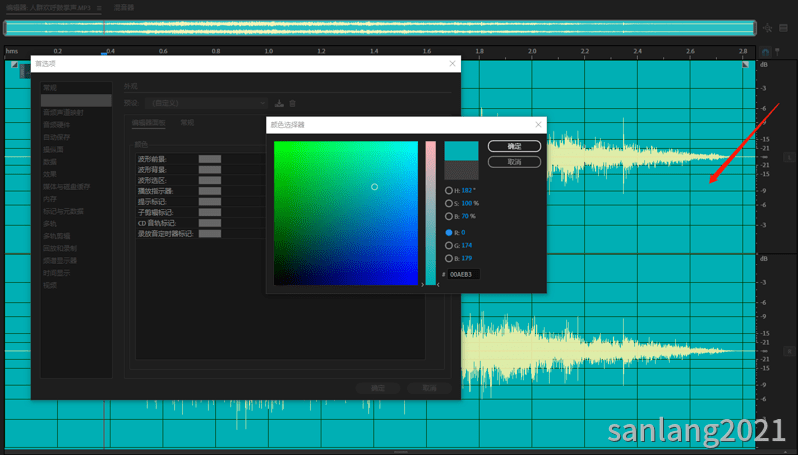The image size is (798, 455).
Task: Click the vertical red channel slider strip
Action: [x=431, y=213]
